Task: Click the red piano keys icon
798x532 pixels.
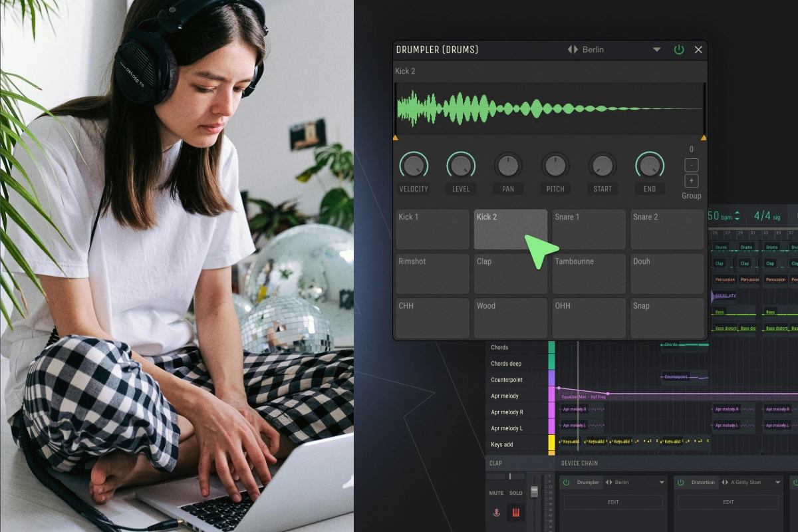Action: (515, 513)
